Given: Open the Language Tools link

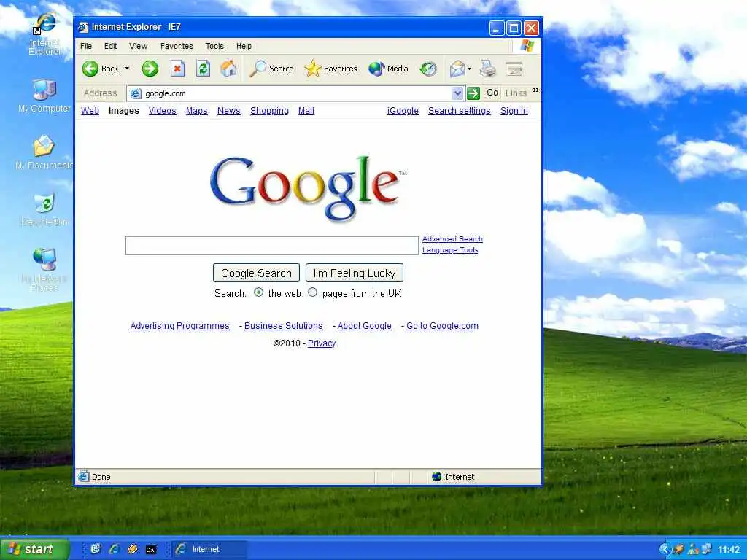Looking at the screenshot, I should [x=450, y=250].
